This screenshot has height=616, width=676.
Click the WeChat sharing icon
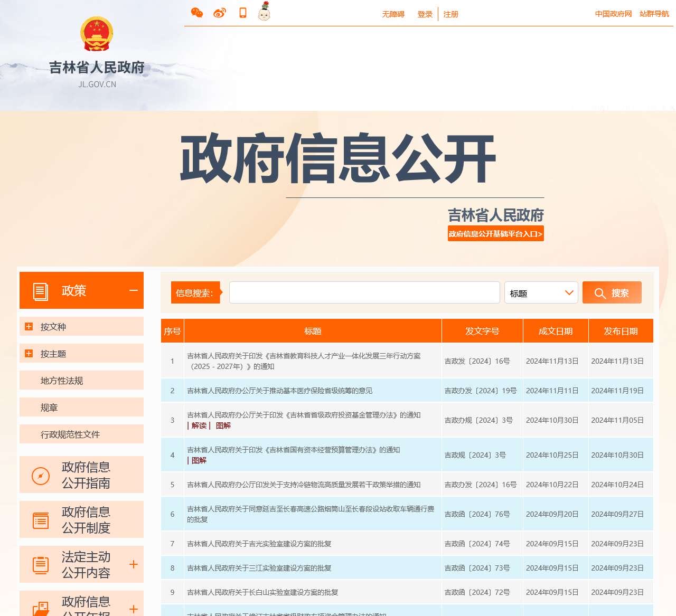pyautogui.click(x=196, y=12)
